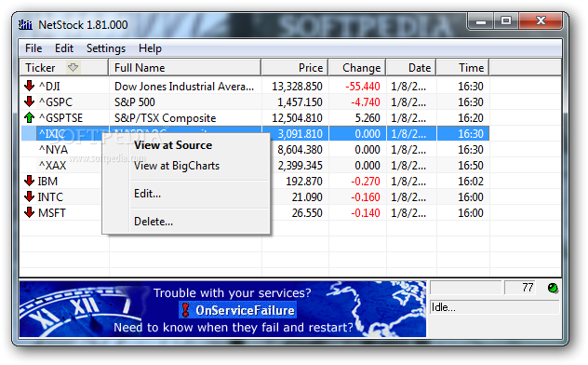Click red down arrow beside MSFT
Viewport: 588px width, 365px height.
(x=29, y=212)
